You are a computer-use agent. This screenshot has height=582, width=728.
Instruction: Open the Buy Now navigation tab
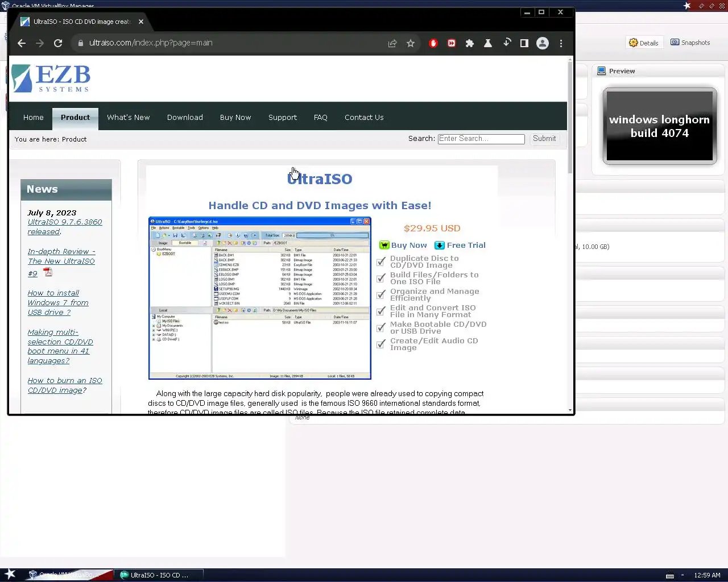(235, 118)
